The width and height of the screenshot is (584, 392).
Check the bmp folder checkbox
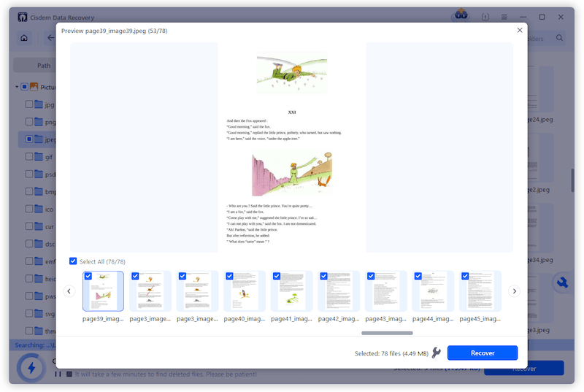pos(29,191)
